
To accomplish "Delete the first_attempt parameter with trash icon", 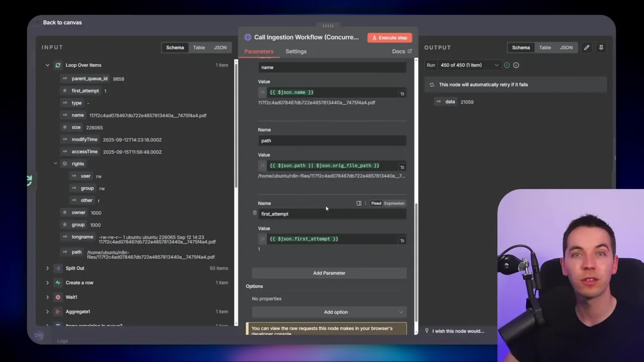I will (x=255, y=213).
